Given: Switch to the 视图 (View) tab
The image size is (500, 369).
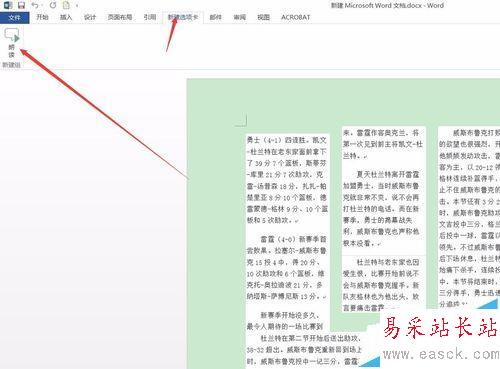Looking at the screenshot, I should (263, 17).
